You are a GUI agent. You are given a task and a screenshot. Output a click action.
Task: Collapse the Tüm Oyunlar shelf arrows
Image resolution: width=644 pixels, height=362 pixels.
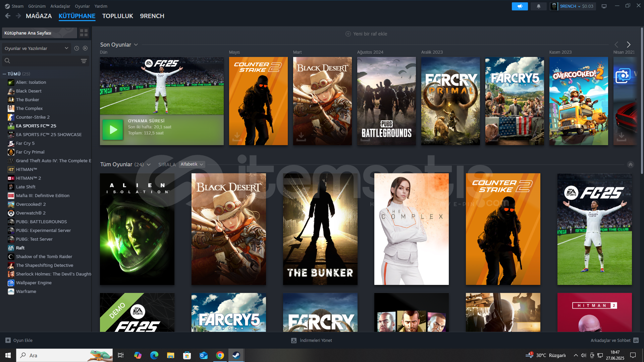coord(631,165)
